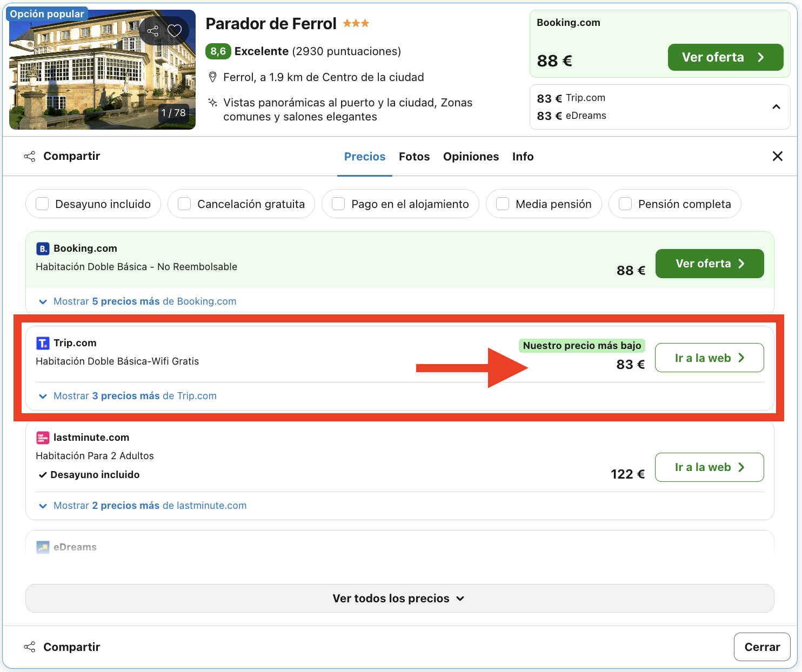Click the lastminute.com logo icon
The width and height of the screenshot is (802, 672).
[x=42, y=437]
